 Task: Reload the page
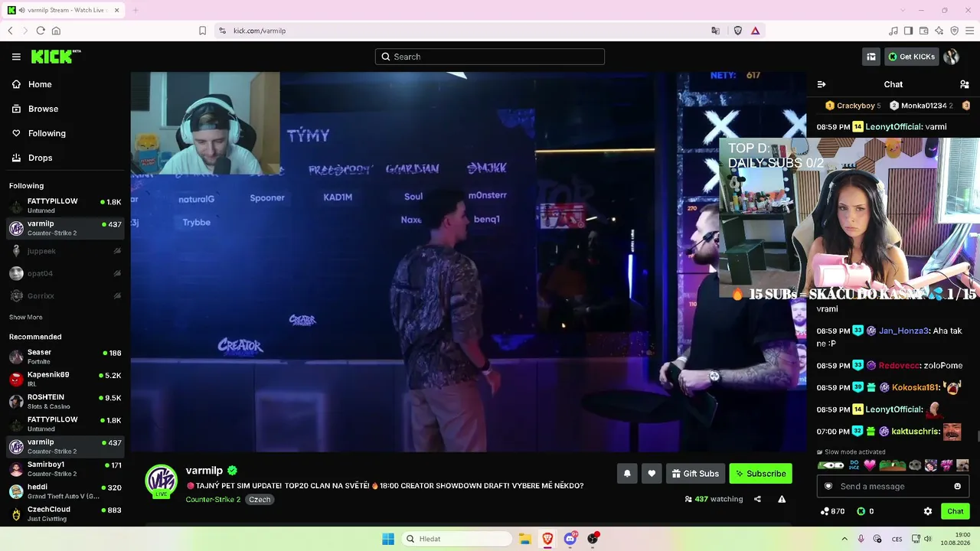(41, 31)
